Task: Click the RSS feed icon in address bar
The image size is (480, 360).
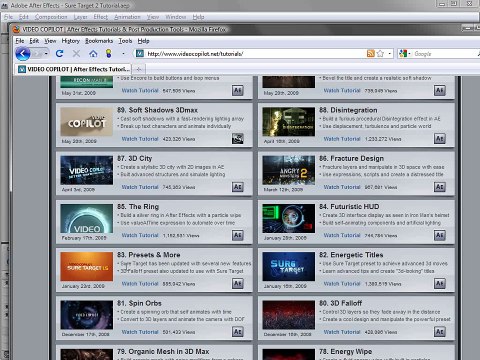Action: (x=370, y=53)
